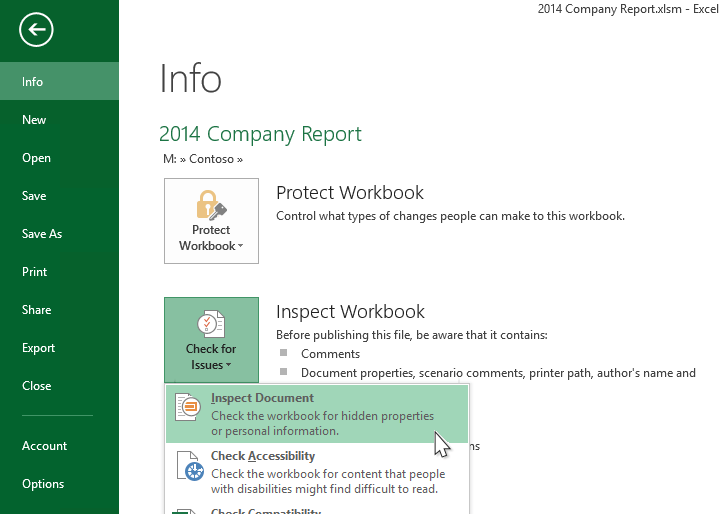Open the Share page

[59, 310]
